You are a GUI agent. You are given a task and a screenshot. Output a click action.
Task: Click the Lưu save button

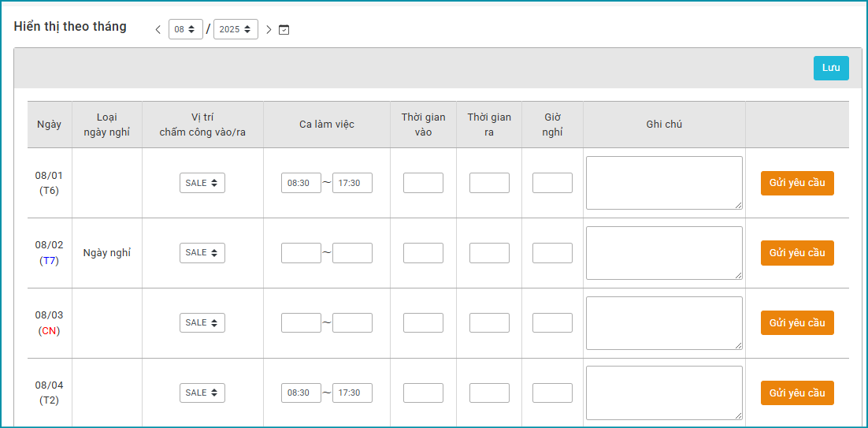(831, 68)
